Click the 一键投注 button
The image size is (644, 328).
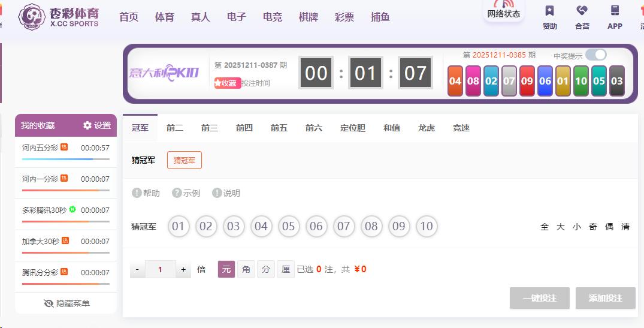pyautogui.click(x=539, y=298)
